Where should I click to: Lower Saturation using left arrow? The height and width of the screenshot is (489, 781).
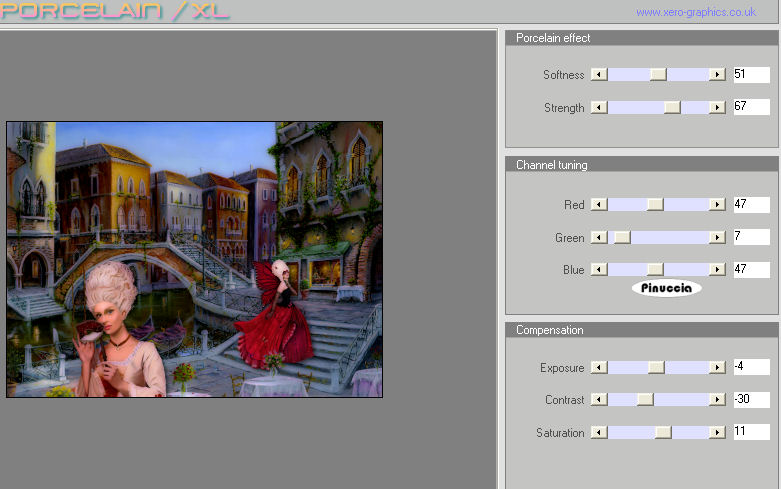(599, 432)
